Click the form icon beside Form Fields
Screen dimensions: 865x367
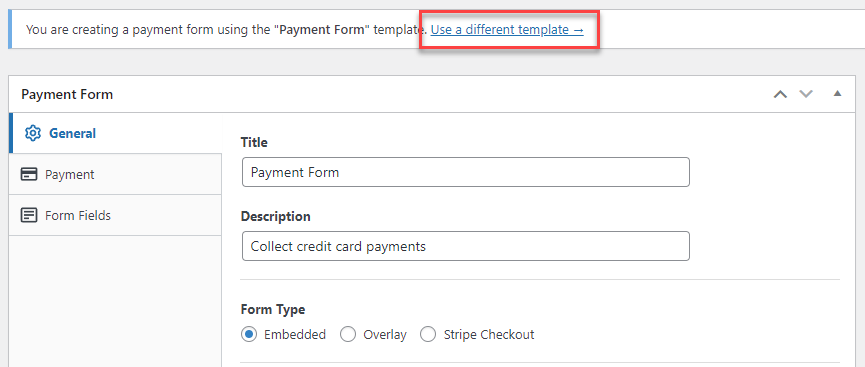tap(29, 215)
